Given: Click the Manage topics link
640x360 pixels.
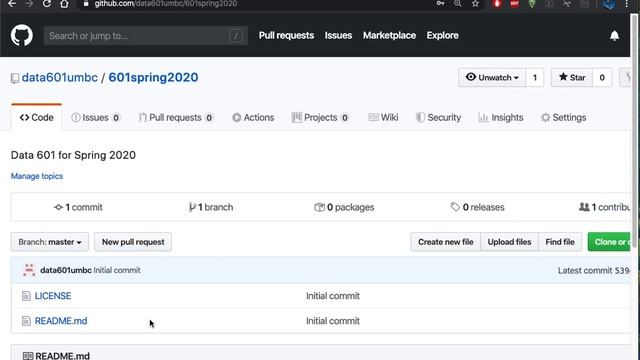Looking at the screenshot, I should tap(37, 176).
